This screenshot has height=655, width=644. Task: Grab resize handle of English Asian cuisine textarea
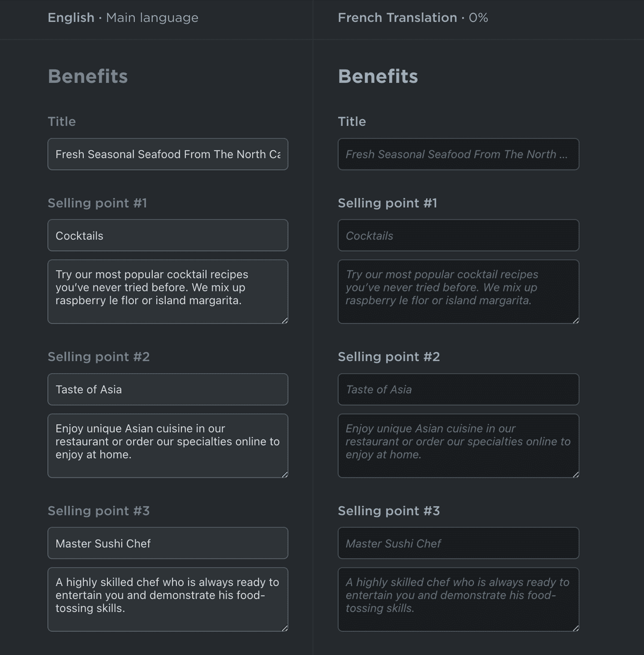point(284,474)
